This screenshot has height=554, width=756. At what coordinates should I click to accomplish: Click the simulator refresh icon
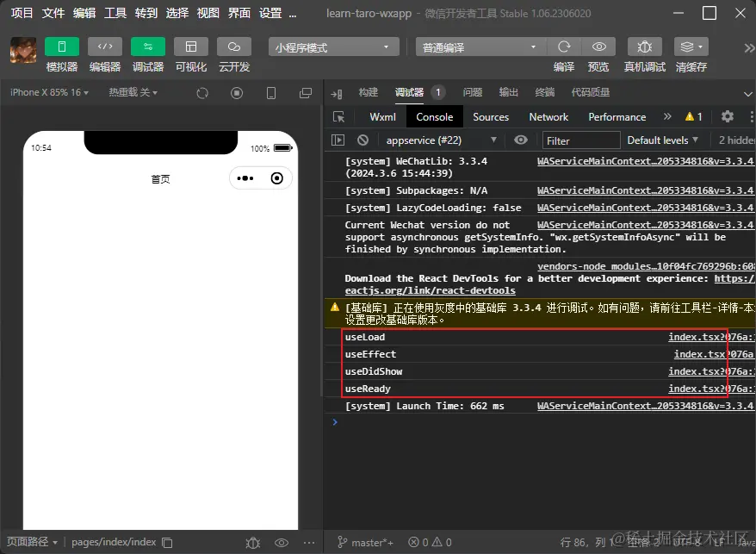202,93
